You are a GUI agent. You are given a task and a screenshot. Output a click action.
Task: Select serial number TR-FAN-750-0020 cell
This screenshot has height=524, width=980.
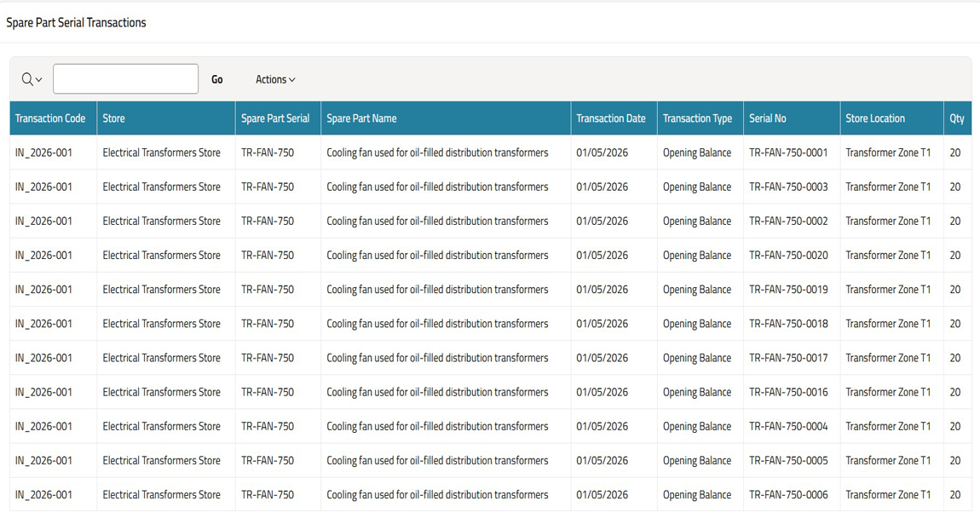(788, 255)
